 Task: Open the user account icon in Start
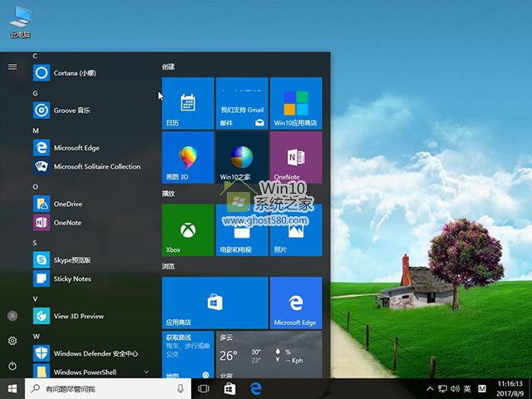coord(12,316)
